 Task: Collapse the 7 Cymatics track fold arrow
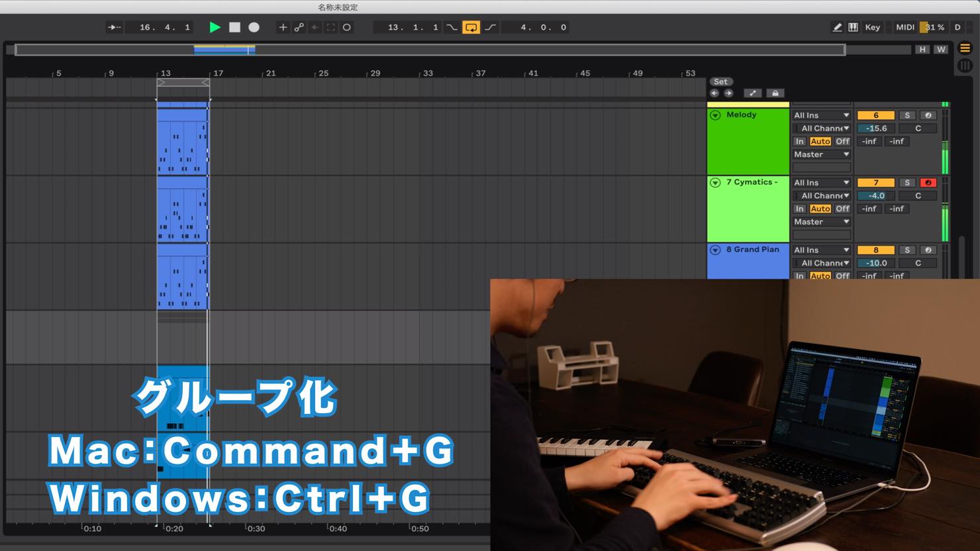[x=715, y=183]
